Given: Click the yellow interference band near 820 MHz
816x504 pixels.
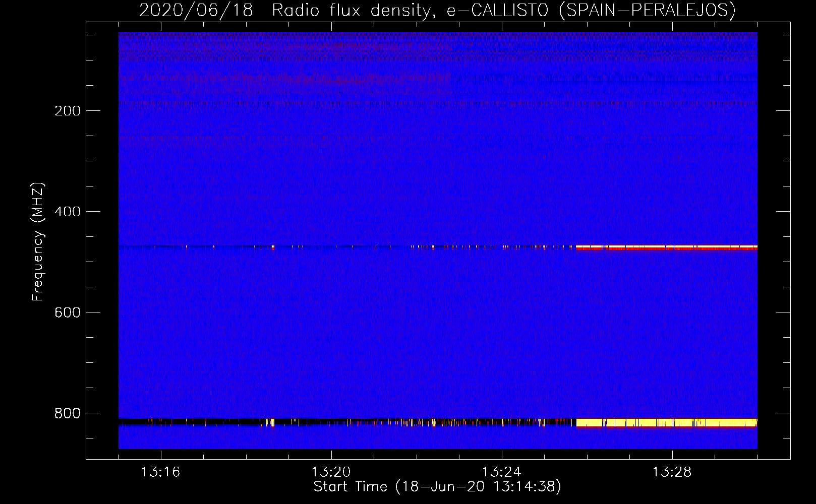Looking at the screenshot, I should pos(666,422).
